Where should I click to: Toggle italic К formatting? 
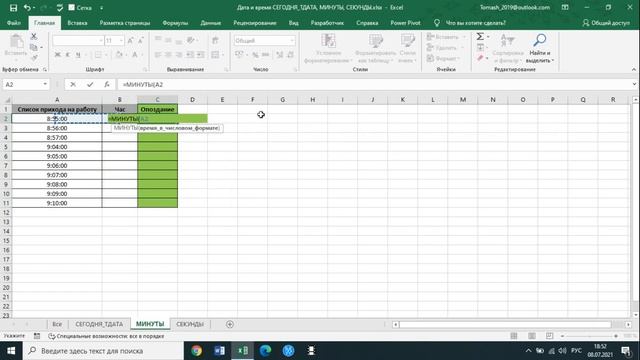pyautogui.click(x=68, y=55)
